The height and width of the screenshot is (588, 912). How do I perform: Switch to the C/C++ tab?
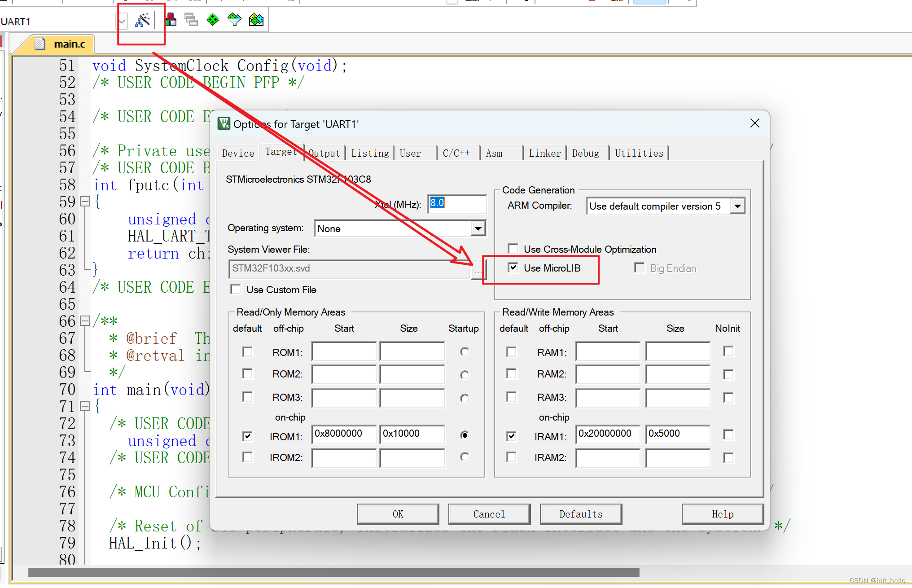456,154
